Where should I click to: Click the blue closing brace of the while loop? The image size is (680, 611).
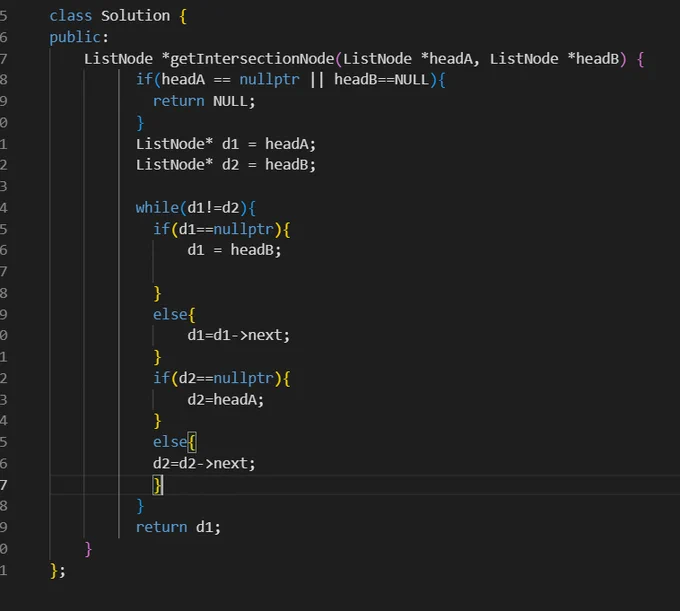140,506
